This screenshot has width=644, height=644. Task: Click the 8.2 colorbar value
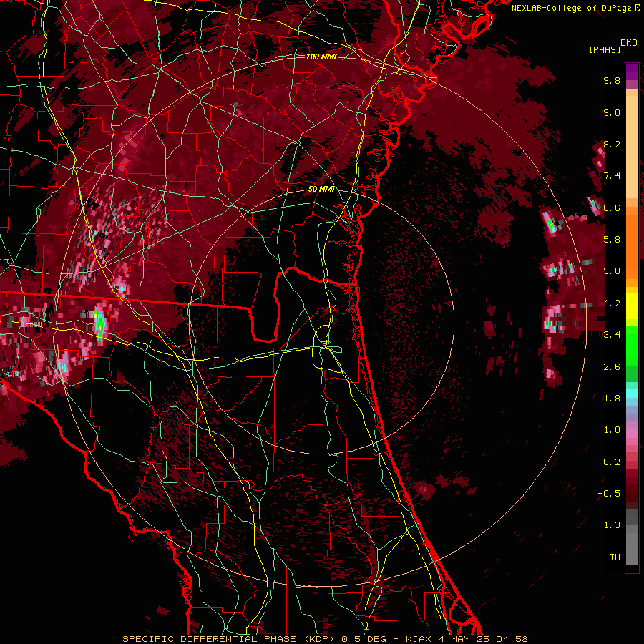pos(612,144)
